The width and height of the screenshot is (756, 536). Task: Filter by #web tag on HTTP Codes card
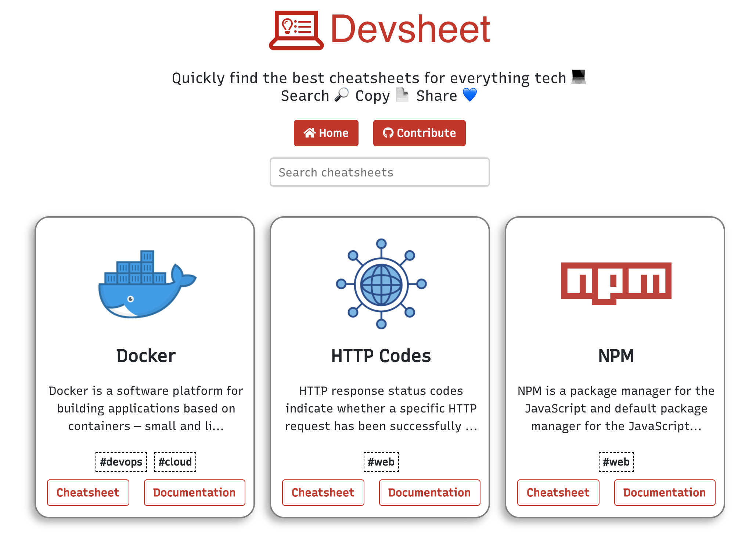[381, 462]
